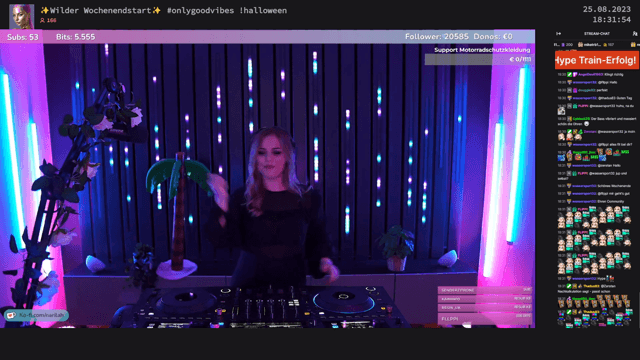Click the Follower: 20585 counter

coord(437,37)
